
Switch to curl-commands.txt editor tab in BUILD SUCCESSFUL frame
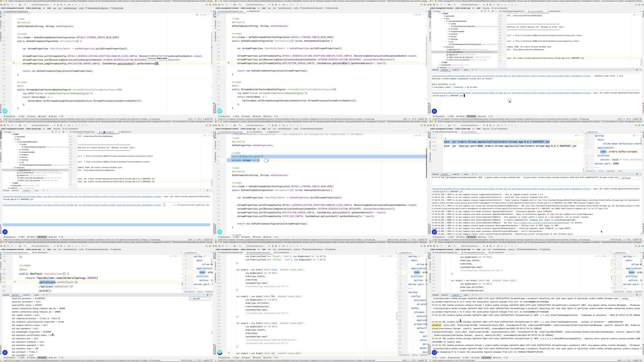537,11
